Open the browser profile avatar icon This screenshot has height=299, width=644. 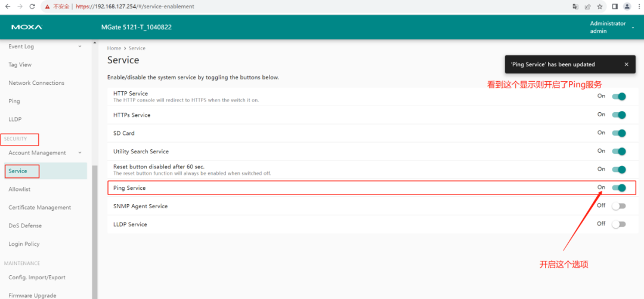point(627,7)
